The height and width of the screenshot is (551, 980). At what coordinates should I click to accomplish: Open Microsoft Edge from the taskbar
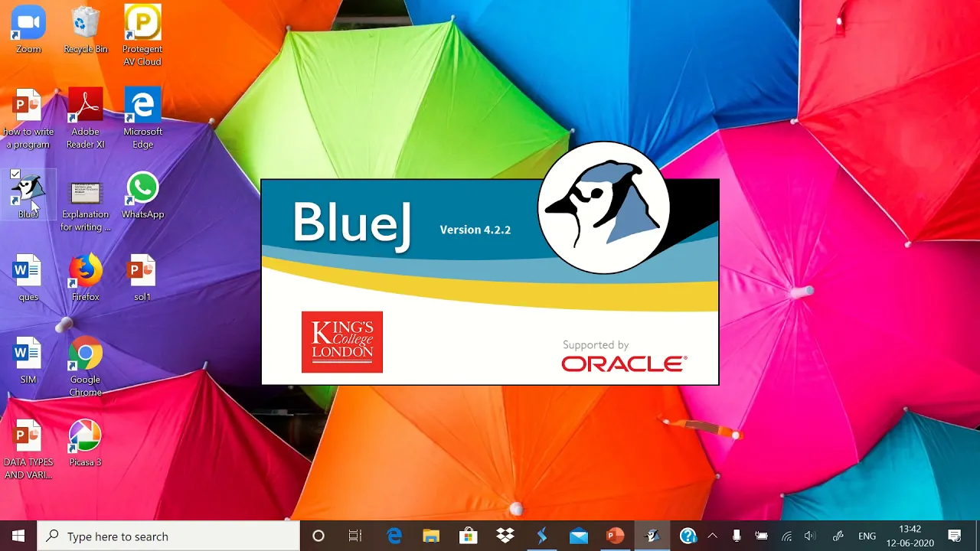(x=394, y=536)
